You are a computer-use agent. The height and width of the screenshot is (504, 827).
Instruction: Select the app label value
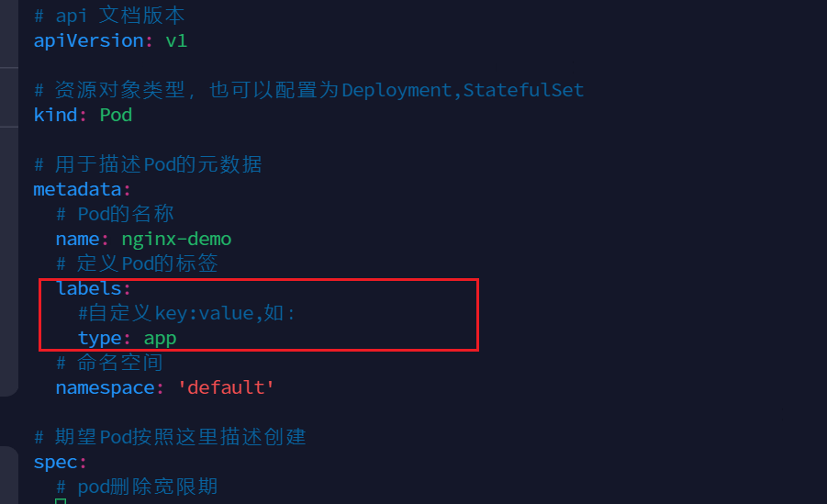pyautogui.click(x=160, y=338)
